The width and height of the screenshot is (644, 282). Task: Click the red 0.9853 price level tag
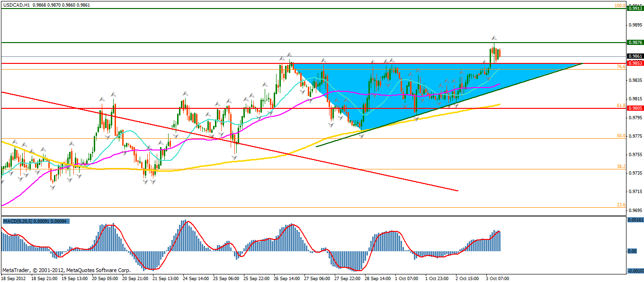(635, 63)
